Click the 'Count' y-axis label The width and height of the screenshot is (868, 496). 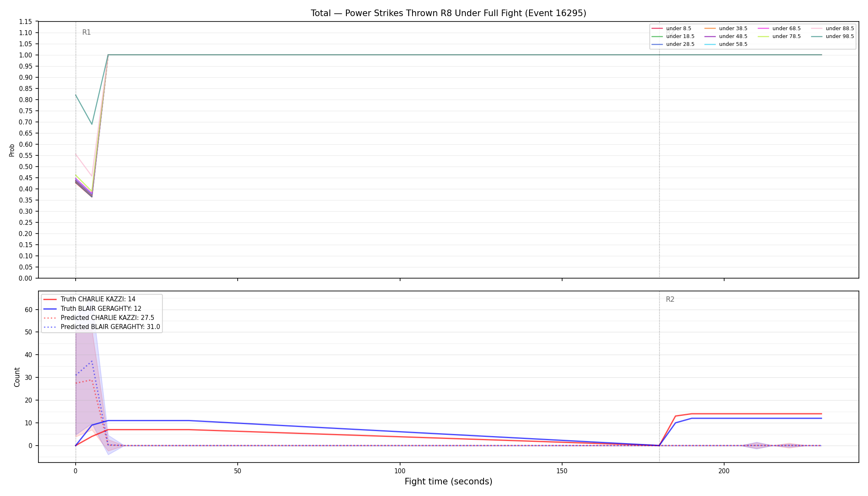(17, 377)
